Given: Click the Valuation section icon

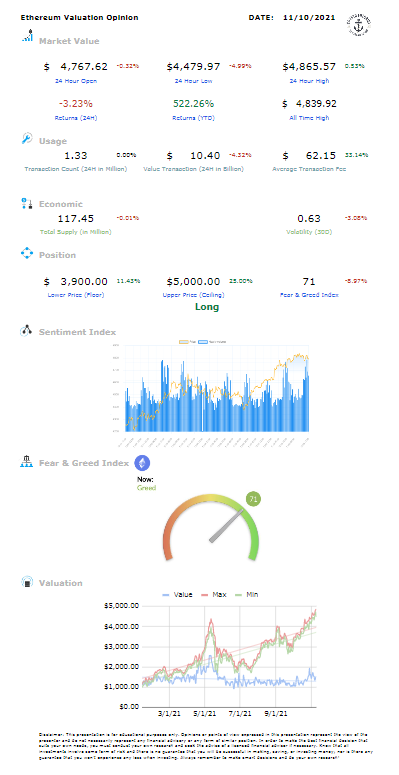Looking at the screenshot, I should click(x=27, y=582).
